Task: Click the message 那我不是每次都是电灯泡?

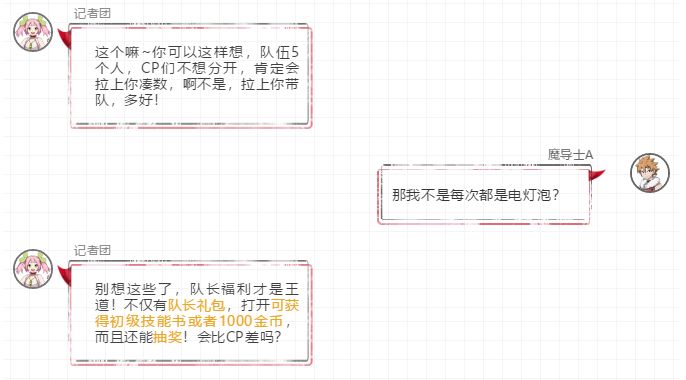Action: click(484, 195)
